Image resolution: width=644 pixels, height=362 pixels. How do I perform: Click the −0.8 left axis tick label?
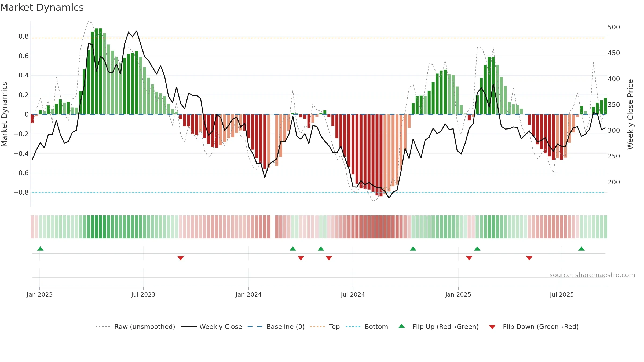click(21, 193)
